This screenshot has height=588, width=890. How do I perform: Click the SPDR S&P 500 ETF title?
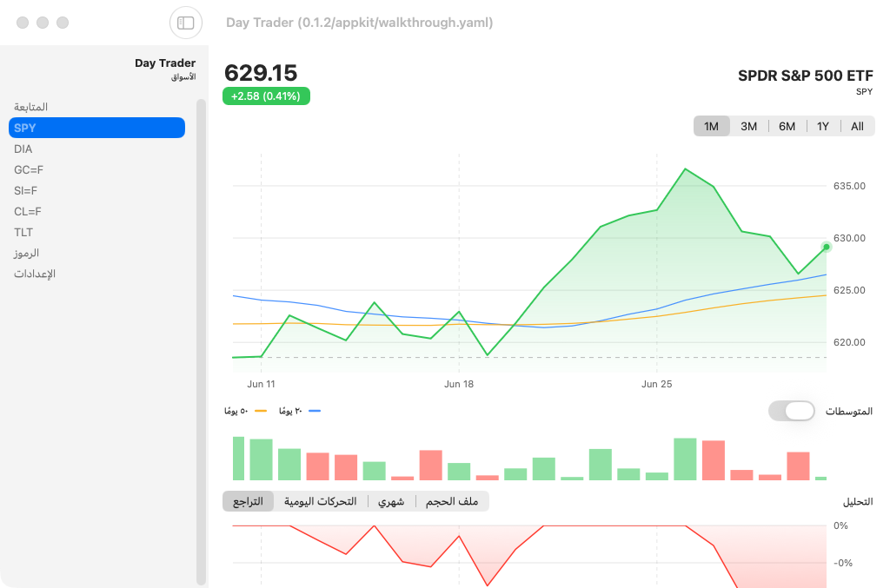pyautogui.click(x=805, y=76)
